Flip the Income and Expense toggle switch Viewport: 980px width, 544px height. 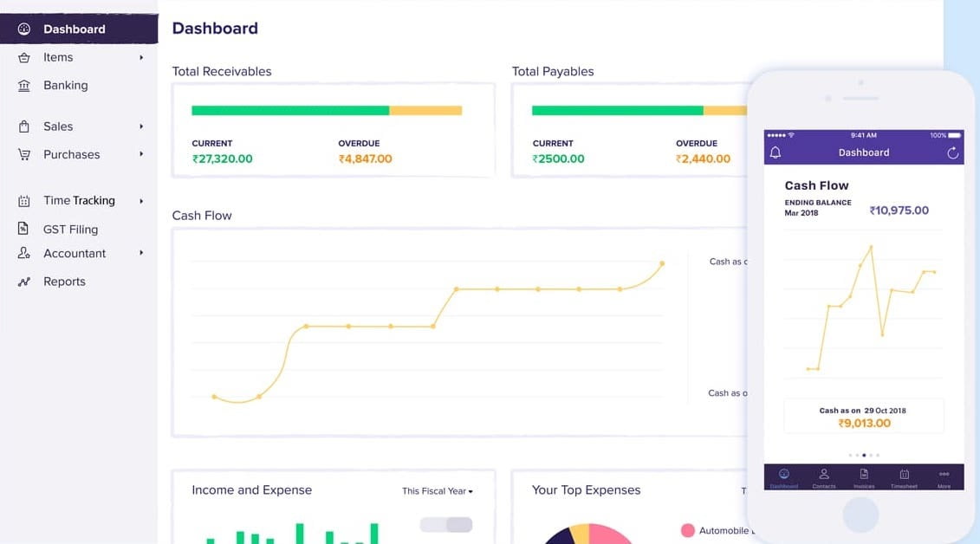(446, 525)
